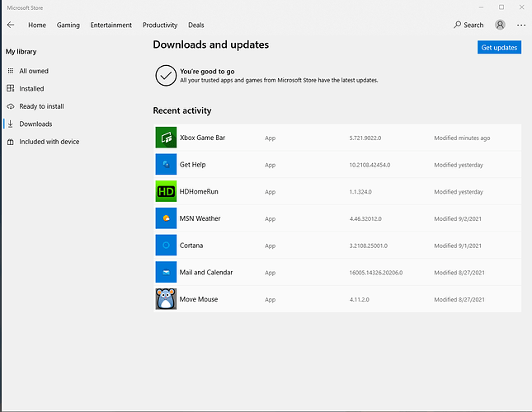This screenshot has height=412, width=532.
Task: Open the Cortana app icon
Action: (167, 246)
